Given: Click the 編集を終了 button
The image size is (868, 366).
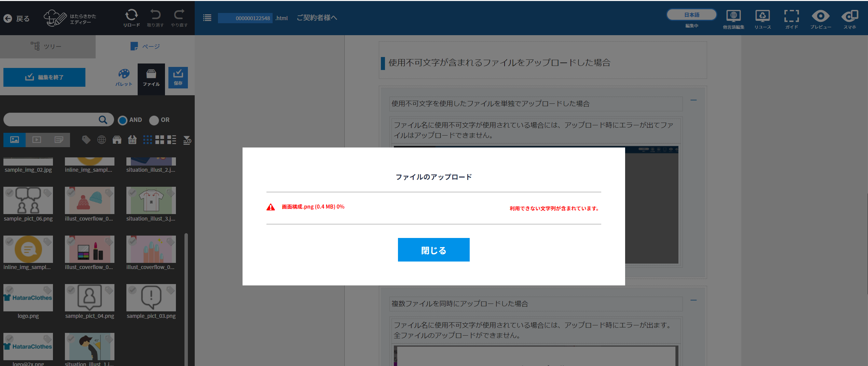Looking at the screenshot, I should click(44, 77).
